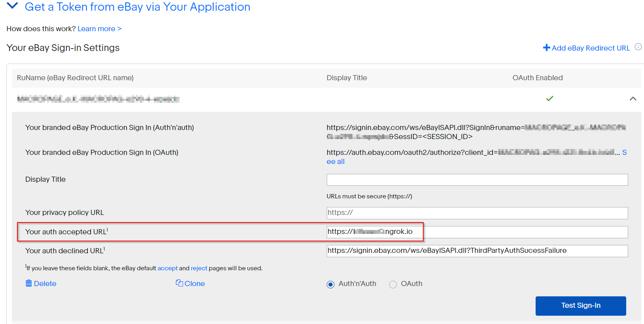Open the Learn more link

tap(99, 29)
